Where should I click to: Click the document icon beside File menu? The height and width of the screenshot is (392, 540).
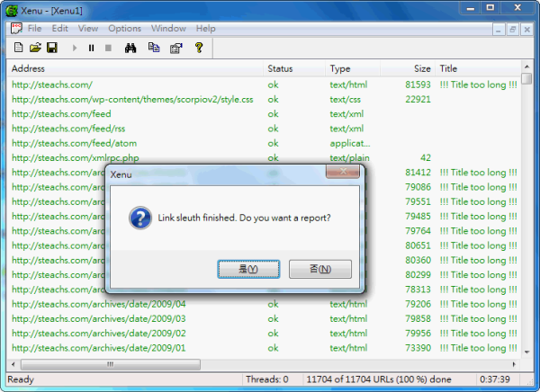click(16, 28)
